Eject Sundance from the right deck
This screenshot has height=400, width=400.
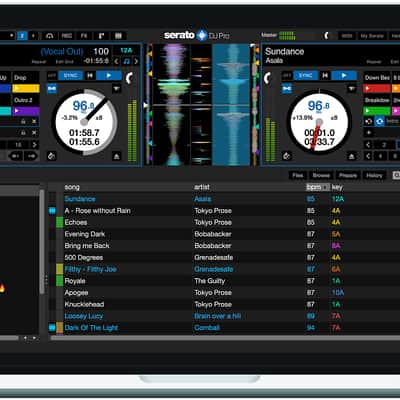[351, 156]
